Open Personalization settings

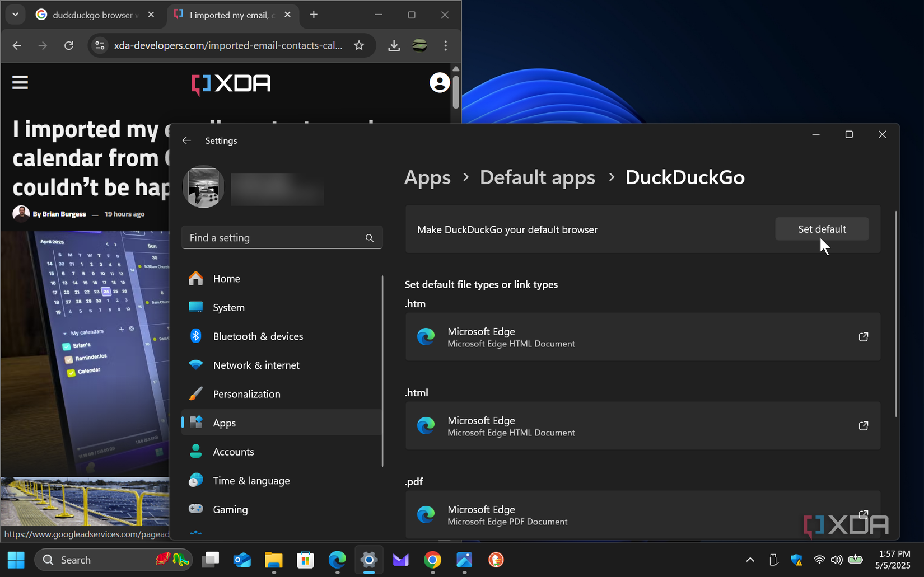(282, 394)
